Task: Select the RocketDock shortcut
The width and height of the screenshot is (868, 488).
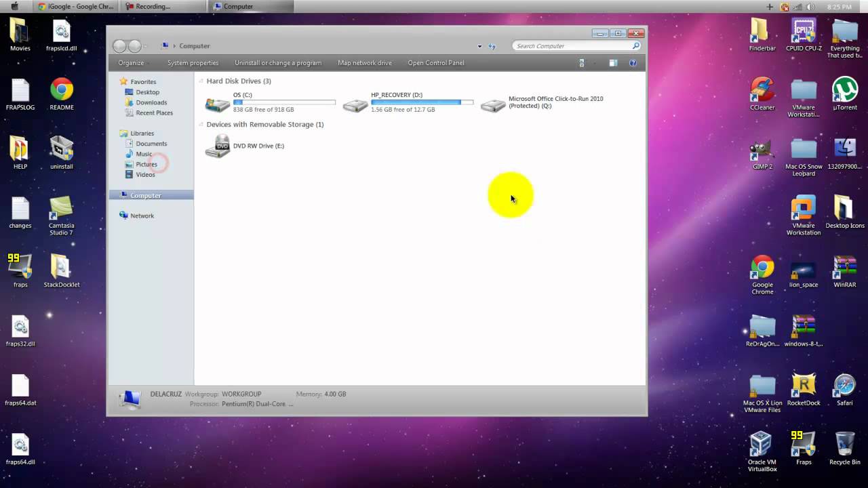Action: tap(804, 389)
